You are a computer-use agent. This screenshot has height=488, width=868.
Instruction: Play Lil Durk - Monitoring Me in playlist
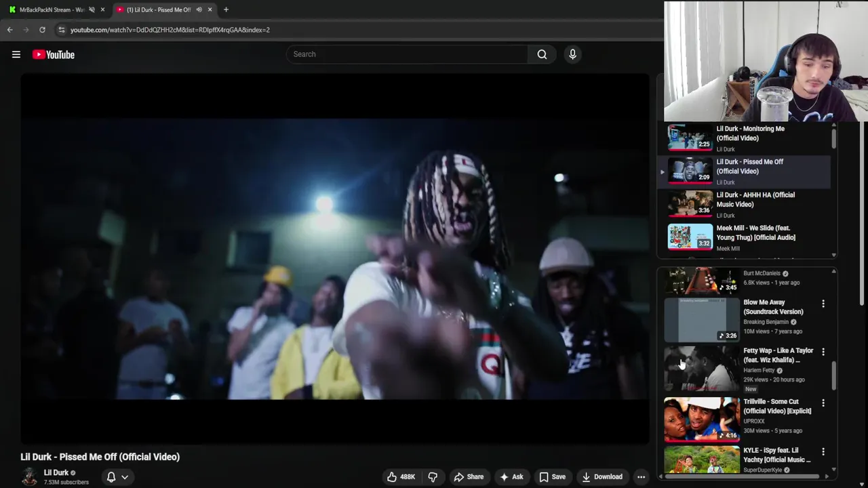(745, 138)
